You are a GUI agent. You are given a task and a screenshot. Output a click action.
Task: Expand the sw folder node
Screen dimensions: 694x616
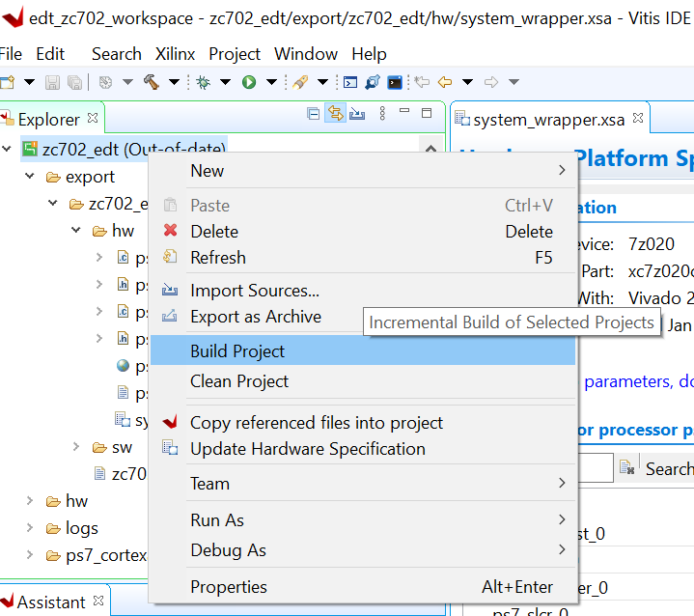pyautogui.click(x=77, y=447)
